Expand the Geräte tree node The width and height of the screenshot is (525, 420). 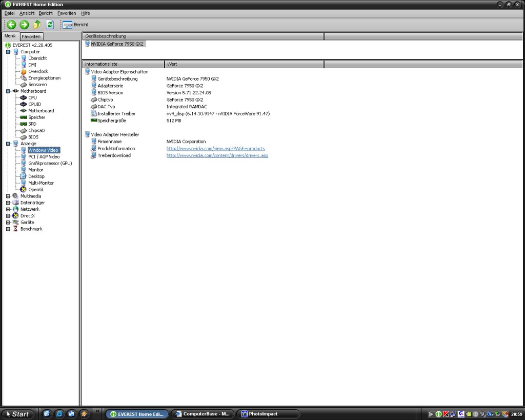point(8,223)
